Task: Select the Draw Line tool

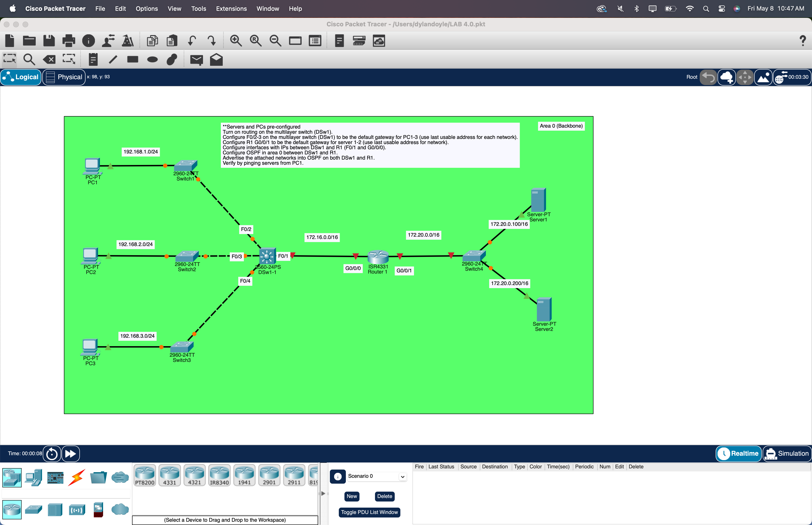Action: (x=113, y=60)
